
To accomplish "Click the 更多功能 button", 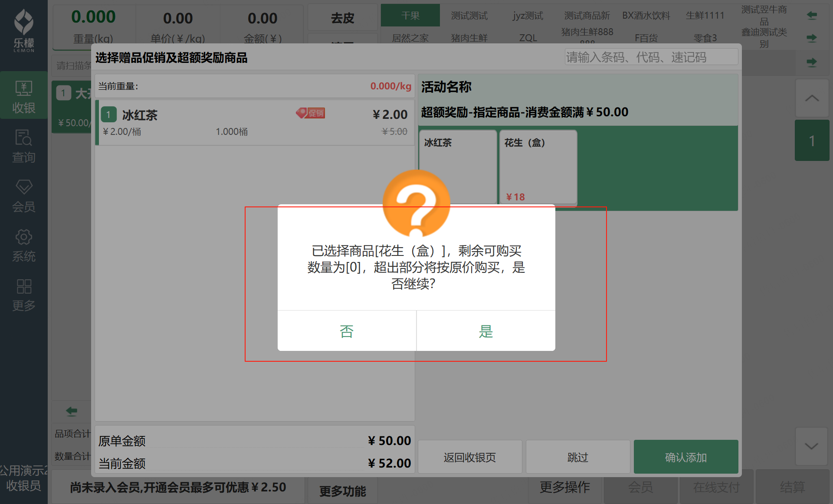I will (343, 491).
